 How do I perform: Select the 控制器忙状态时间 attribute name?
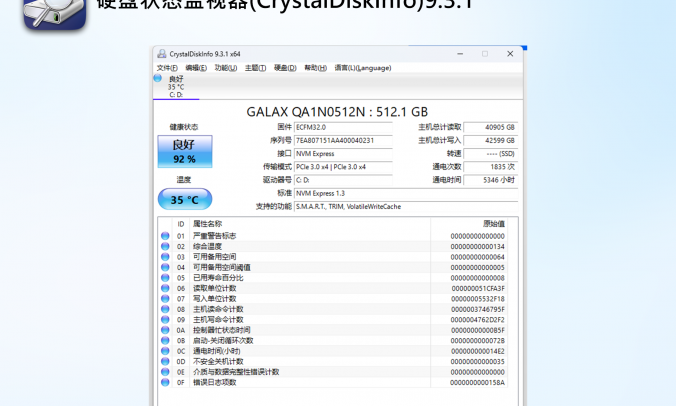coord(222,330)
